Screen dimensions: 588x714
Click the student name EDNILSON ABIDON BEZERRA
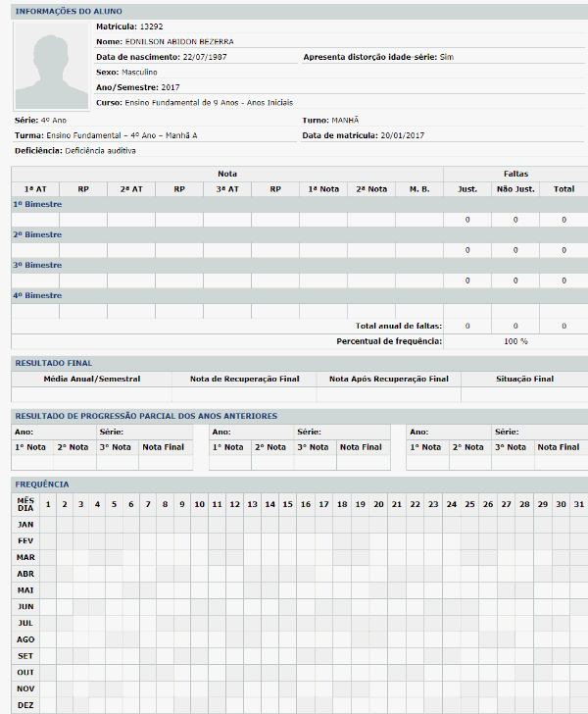click(x=179, y=42)
